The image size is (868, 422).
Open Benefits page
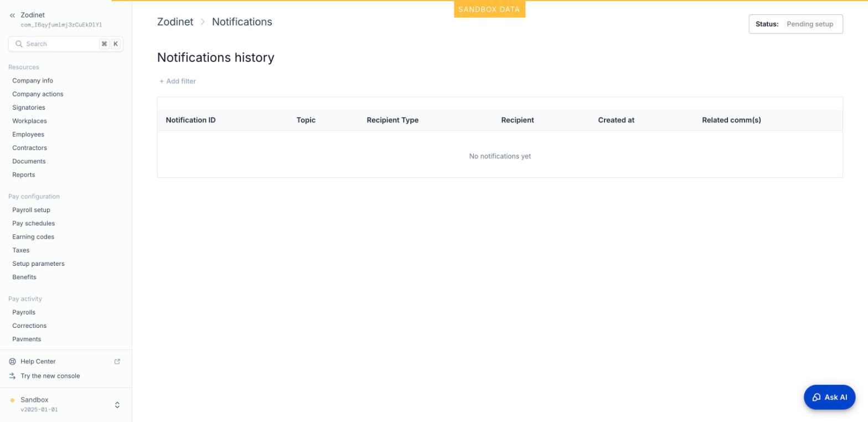pos(24,277)
